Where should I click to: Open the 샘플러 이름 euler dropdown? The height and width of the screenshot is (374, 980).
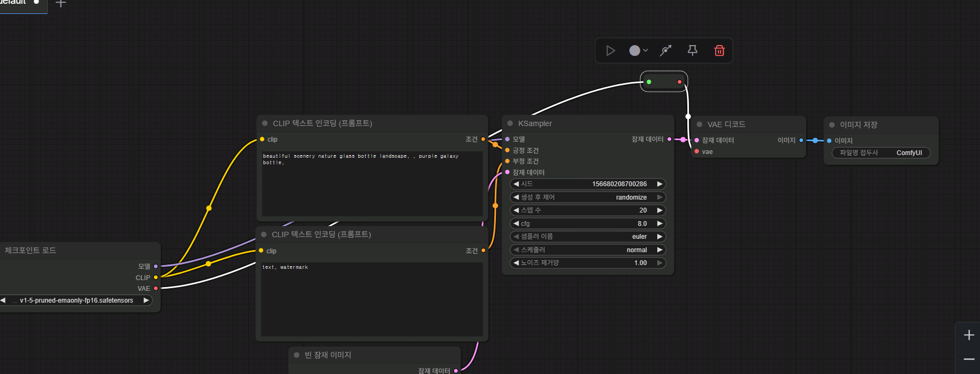(588, 237)
